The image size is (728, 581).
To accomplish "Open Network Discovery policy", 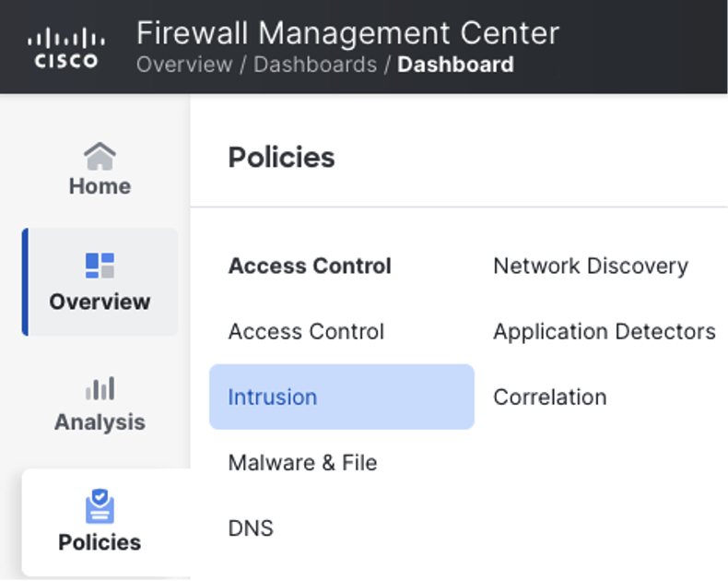I will click(591, 266).
